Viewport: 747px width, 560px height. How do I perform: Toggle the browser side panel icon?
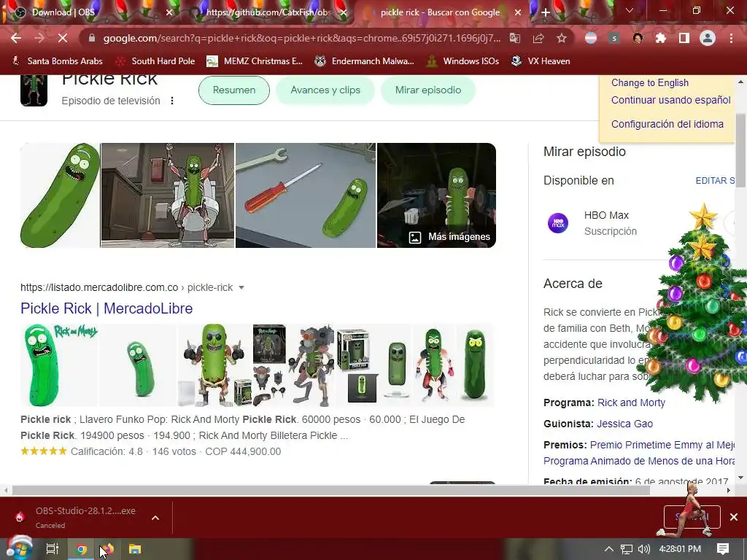684,38
